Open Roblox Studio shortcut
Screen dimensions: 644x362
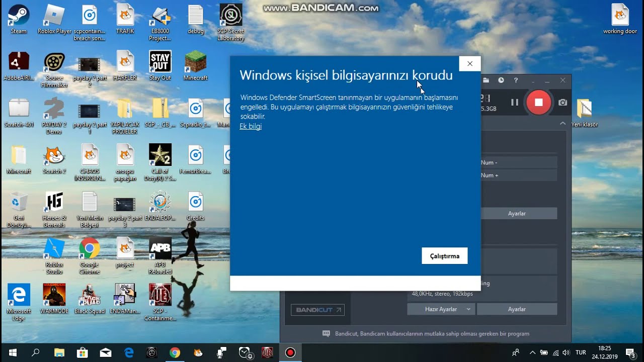point(54,256)
